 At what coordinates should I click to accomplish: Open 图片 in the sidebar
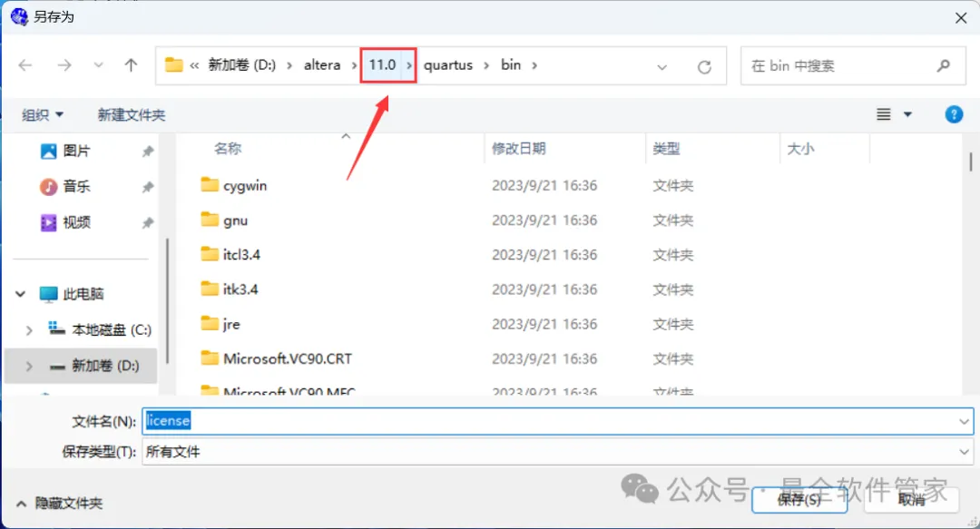pyautogui.click(x=76, y=151)
